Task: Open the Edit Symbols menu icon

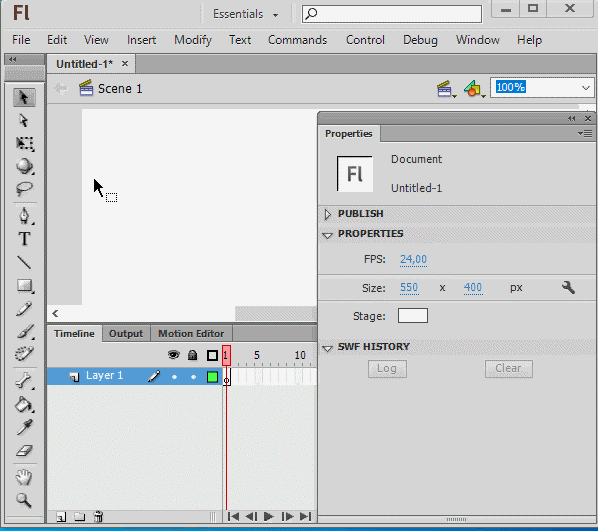Action: (x=474, y=89)
